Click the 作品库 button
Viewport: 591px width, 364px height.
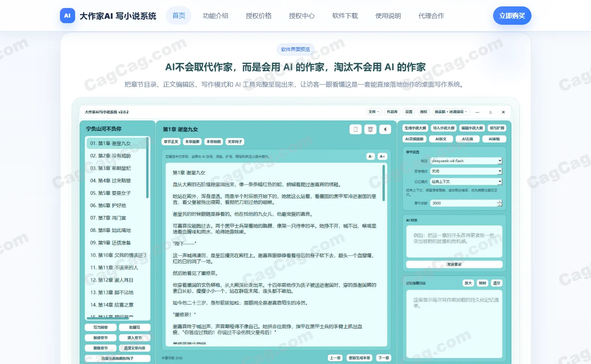pos(392,112)
